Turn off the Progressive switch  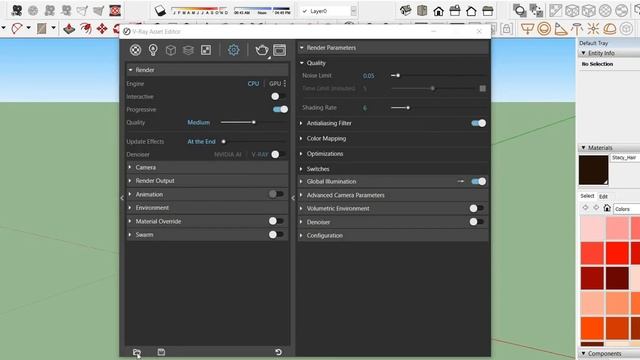pos(280,109)
